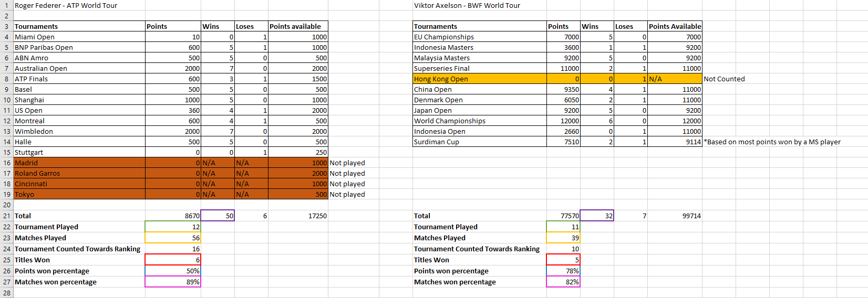Select the US Open cell

click(x=79, y=110)
